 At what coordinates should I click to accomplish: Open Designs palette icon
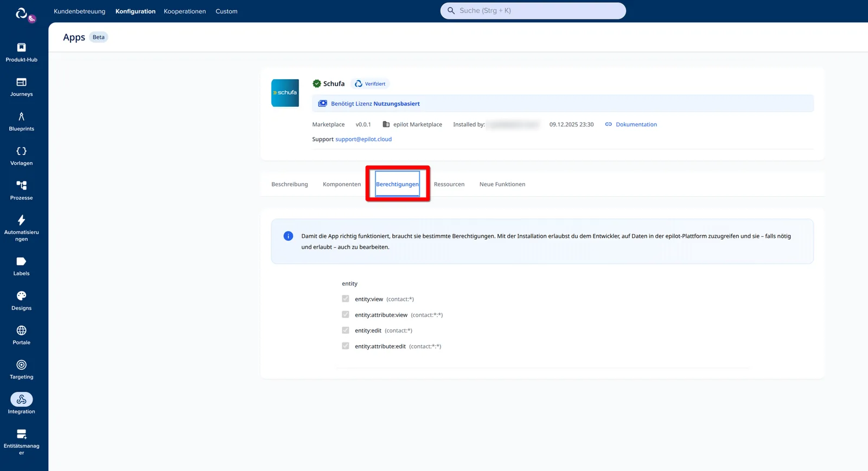[21, 296]
